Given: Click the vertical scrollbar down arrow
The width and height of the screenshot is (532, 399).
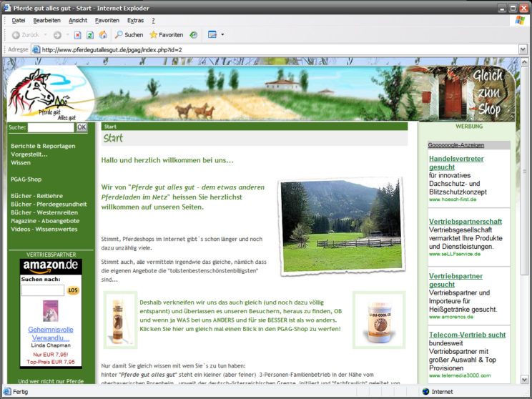Looking at the screenshot, I should [525, 380].
